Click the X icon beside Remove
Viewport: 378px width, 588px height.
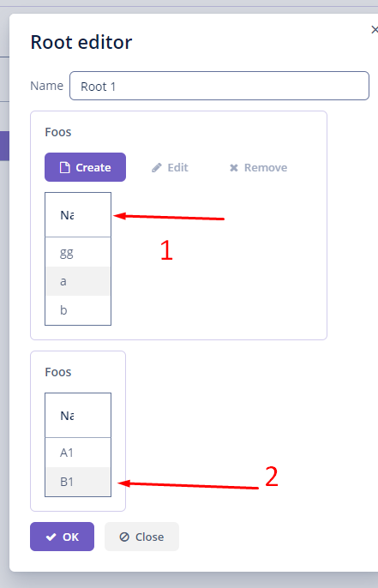click(x=234, y=168)
